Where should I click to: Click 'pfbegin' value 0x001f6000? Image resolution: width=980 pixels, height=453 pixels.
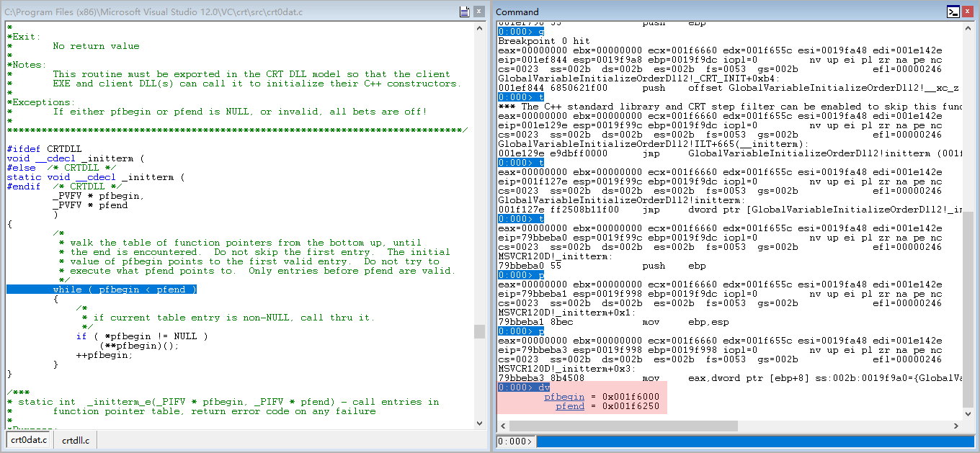pyautogui.click(x=631, y=397)
